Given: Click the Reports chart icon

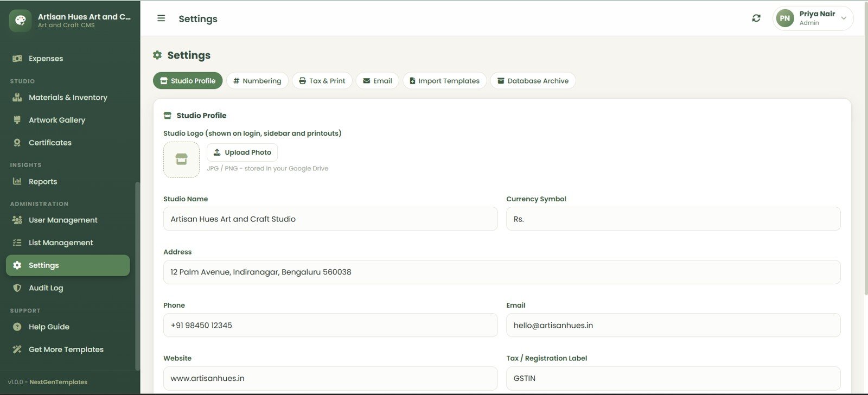Looking at the screenshot, I should pyautogui.click(x=17, y=181).
